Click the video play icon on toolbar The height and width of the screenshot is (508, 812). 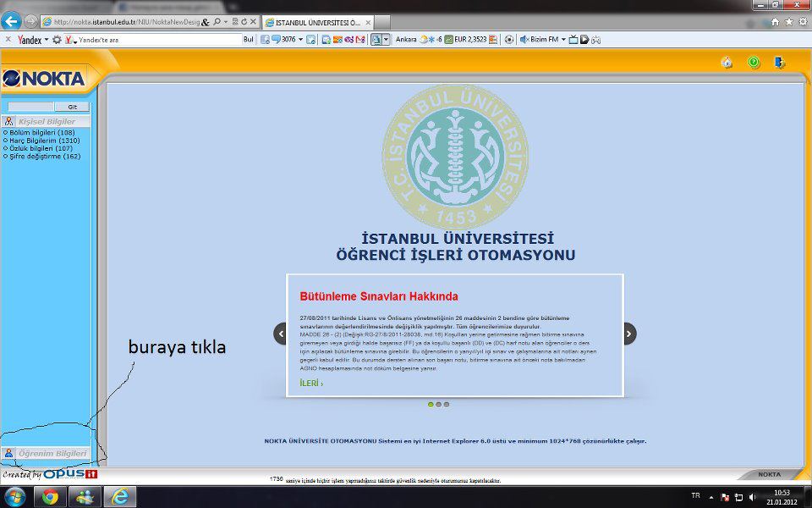(x=584, y=40)
